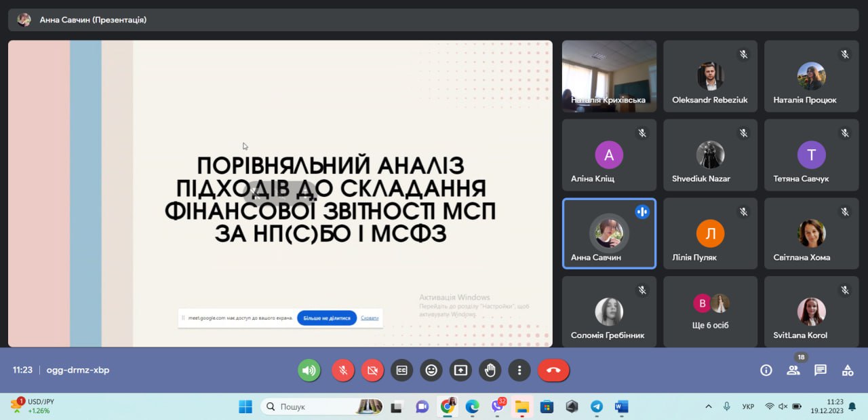Open meeting details with the info icon

click(766, 370)
